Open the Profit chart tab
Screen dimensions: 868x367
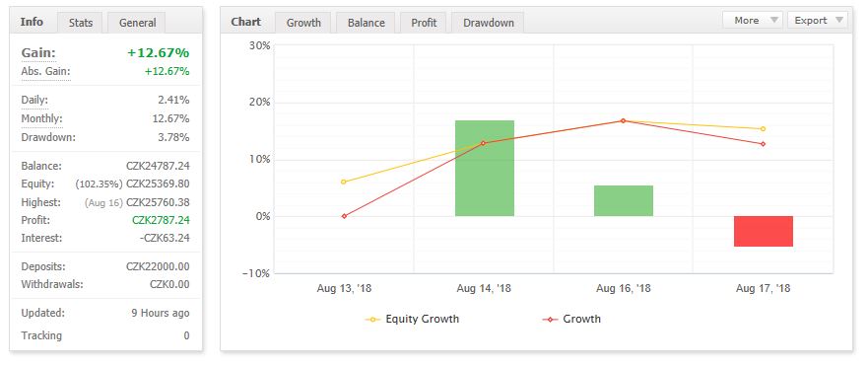click(424, 23)
